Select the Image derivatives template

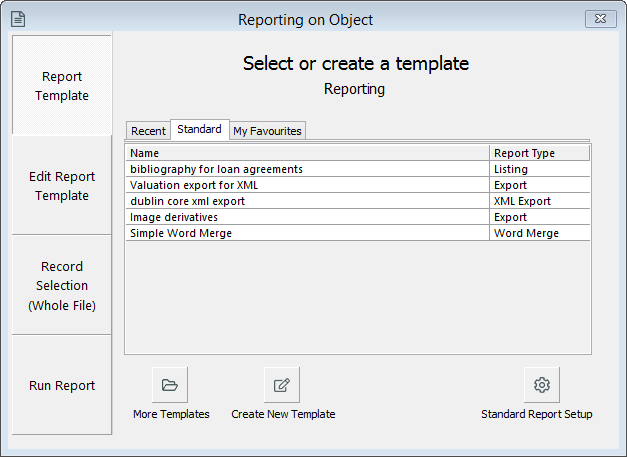coord(358,217)
